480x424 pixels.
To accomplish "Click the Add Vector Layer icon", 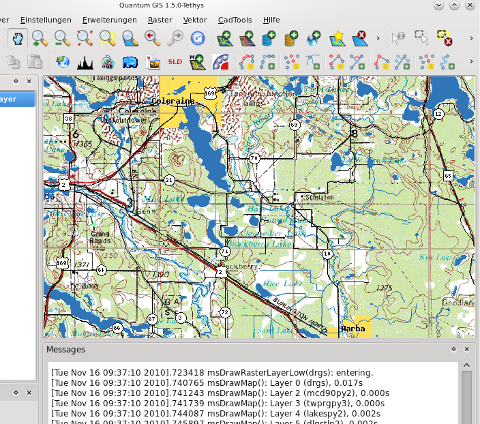I will coord(224,39).
